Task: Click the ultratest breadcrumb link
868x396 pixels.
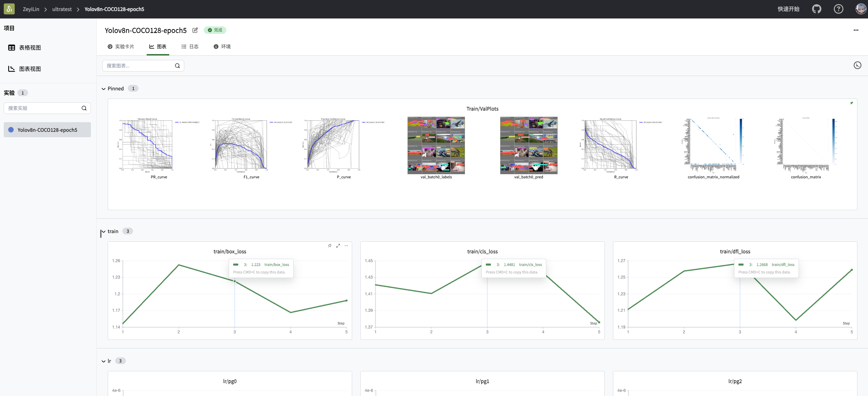Action: (x=62, y=9)
